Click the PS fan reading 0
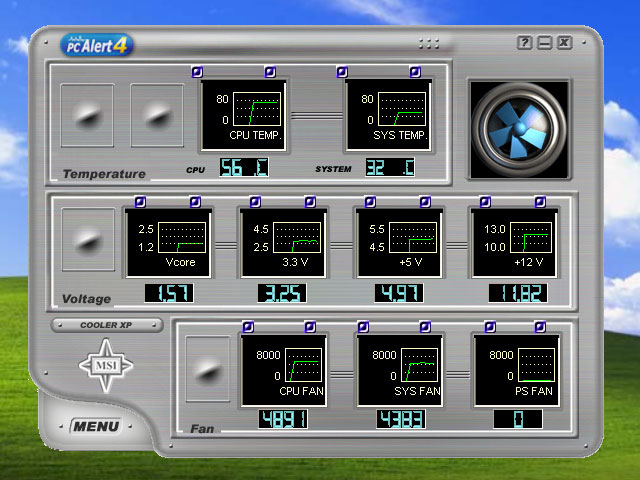This screenshot has width=640, height=480. pyautogui.click(x=518, y=420)
